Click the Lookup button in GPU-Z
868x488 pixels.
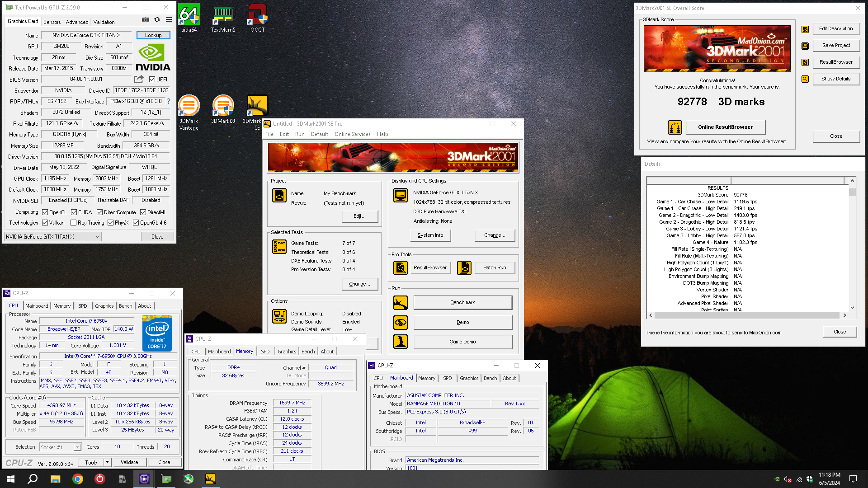click(x=153, y=35)
